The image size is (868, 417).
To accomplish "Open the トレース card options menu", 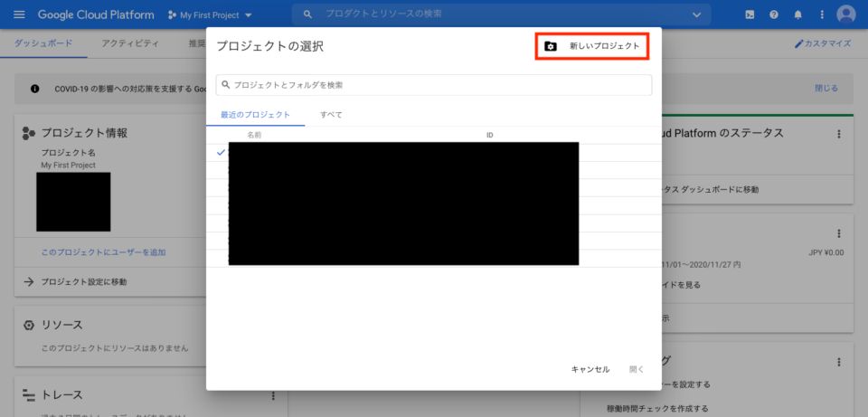I will (273, 395).
